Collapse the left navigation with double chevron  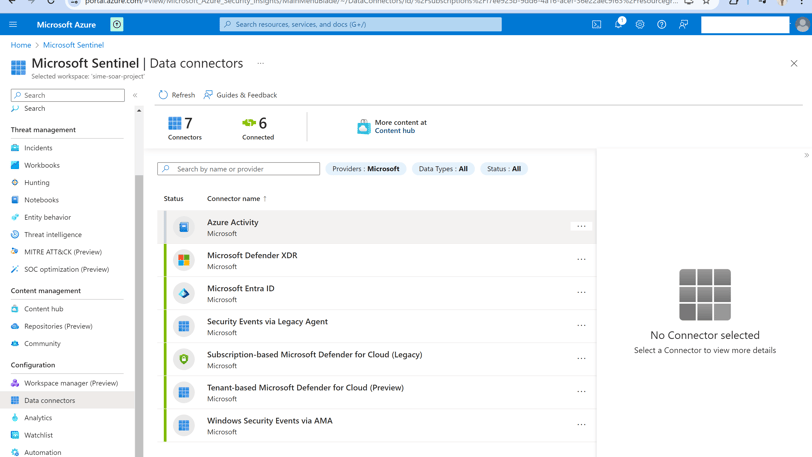tap(135, 95)
